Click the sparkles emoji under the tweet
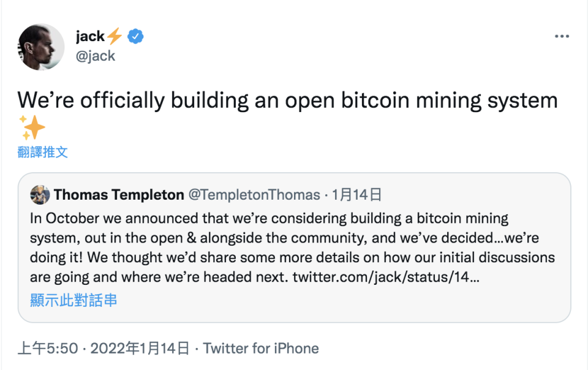 coord(32,127)
